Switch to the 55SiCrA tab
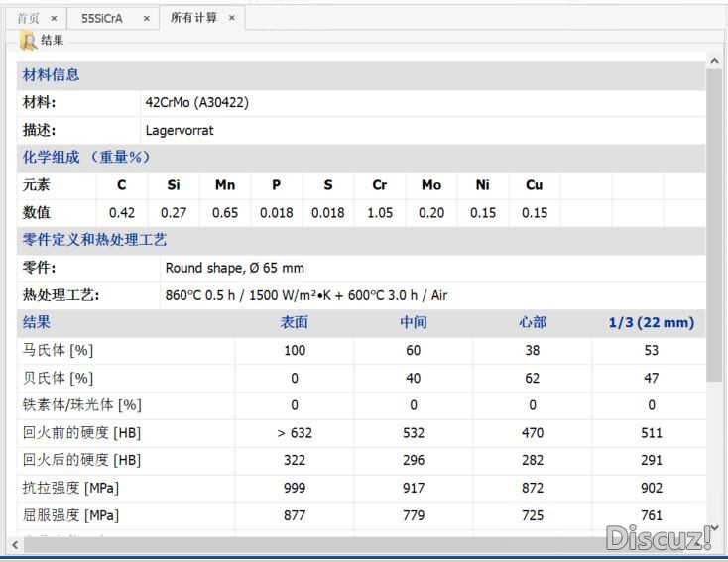 [102, 18]
